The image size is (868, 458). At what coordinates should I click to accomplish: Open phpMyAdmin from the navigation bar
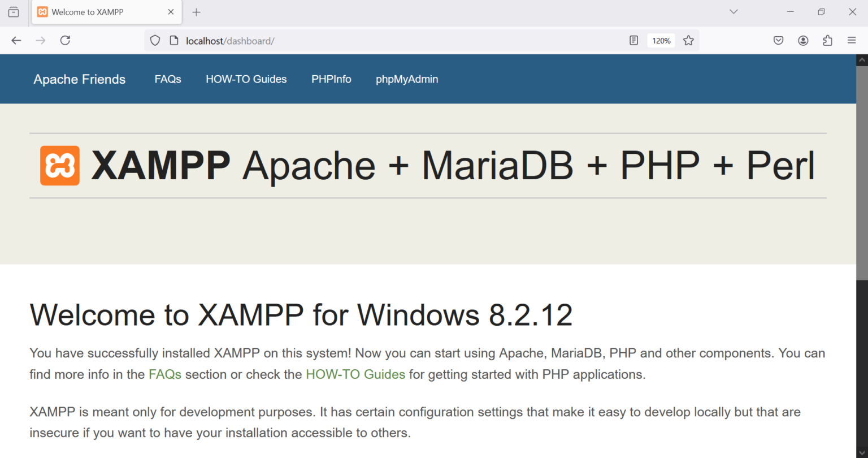407,79
